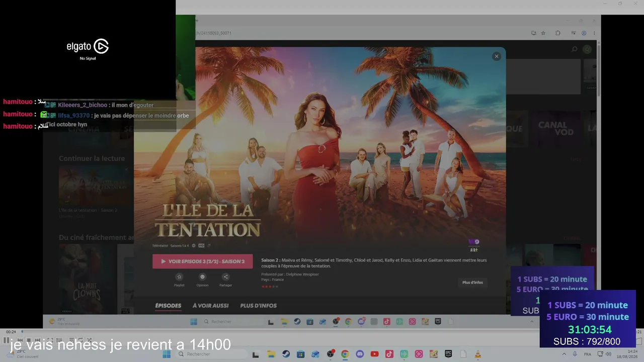Toggle the media player playlist view
The height and width of the screenshot is (362, 644).
[x=71, y=340]
